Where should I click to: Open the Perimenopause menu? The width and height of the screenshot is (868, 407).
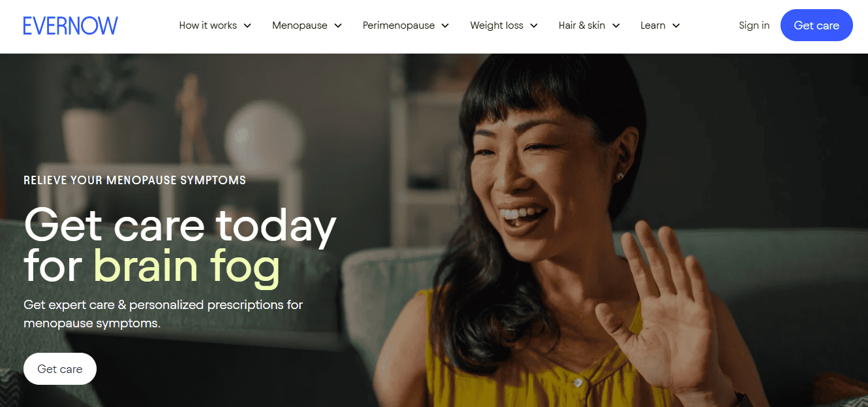[x=399, y=25]
